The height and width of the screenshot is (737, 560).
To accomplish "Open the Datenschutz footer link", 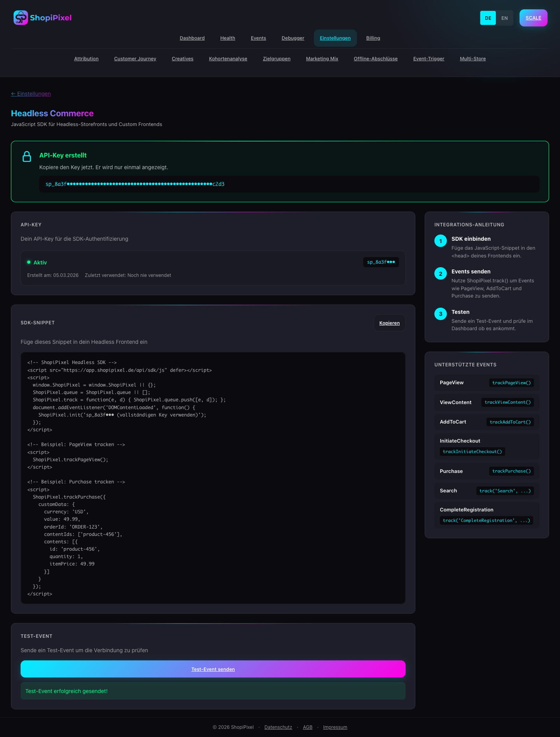I will click(x=278, y=727).
